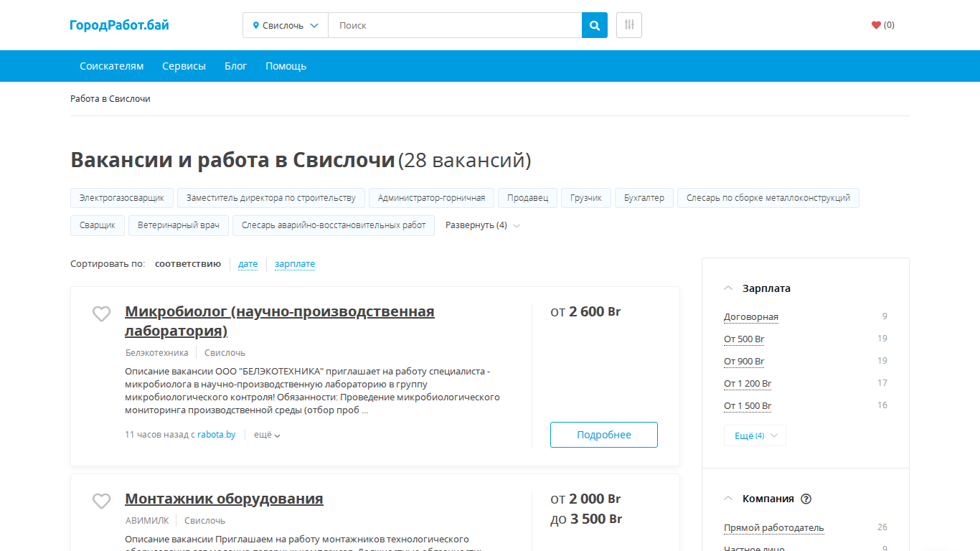Select the Электрогазосварщик tag
This screenshot has width=980, height=551.
pyautogui.click(x=122, y=198)
